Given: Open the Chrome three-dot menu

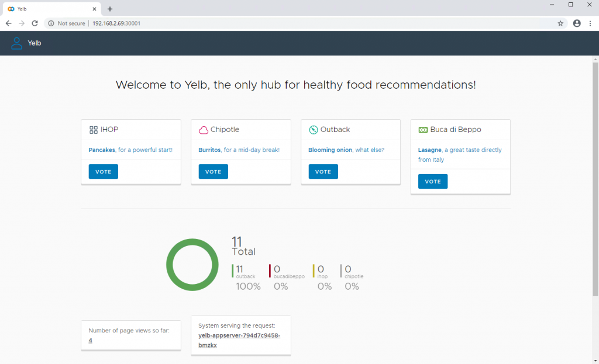Looking at the screenshot, I should coord(590,23).
